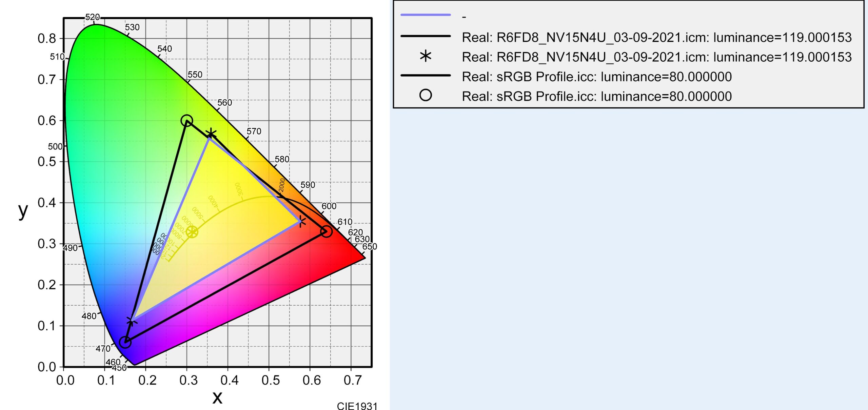The height and width of the screenshot is (410, 868).
Task: Click the 650 wavelength label
Action: [370, 246]
